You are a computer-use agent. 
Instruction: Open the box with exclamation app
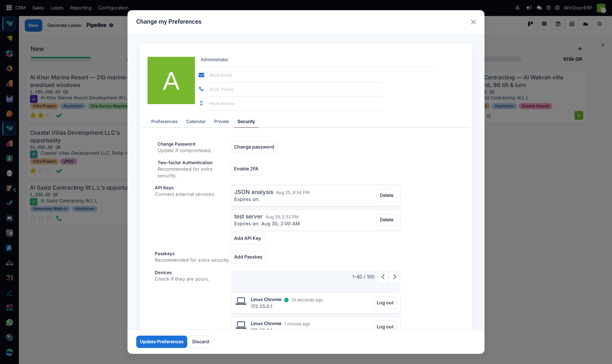[x=9, y=233]
